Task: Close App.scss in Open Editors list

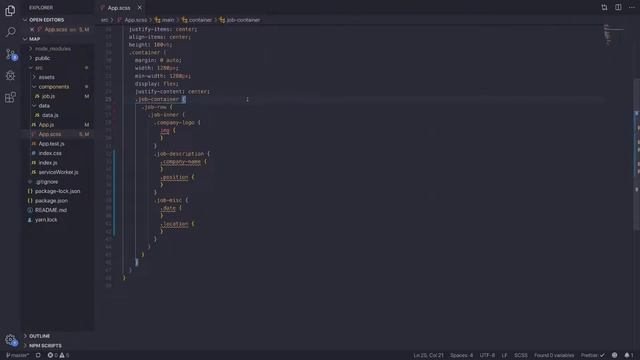Action: [x=32, y=29]
